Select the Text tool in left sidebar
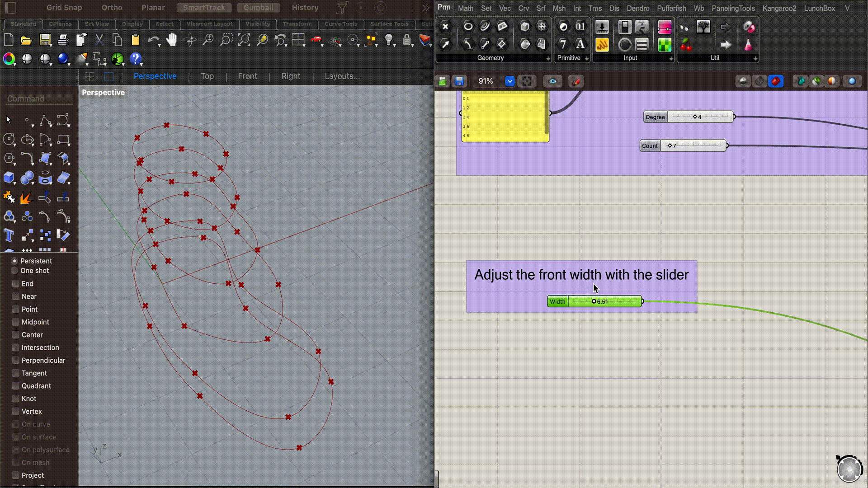This screenshot has width=868, height=488. pyautogui.click(x=9, y=235)
